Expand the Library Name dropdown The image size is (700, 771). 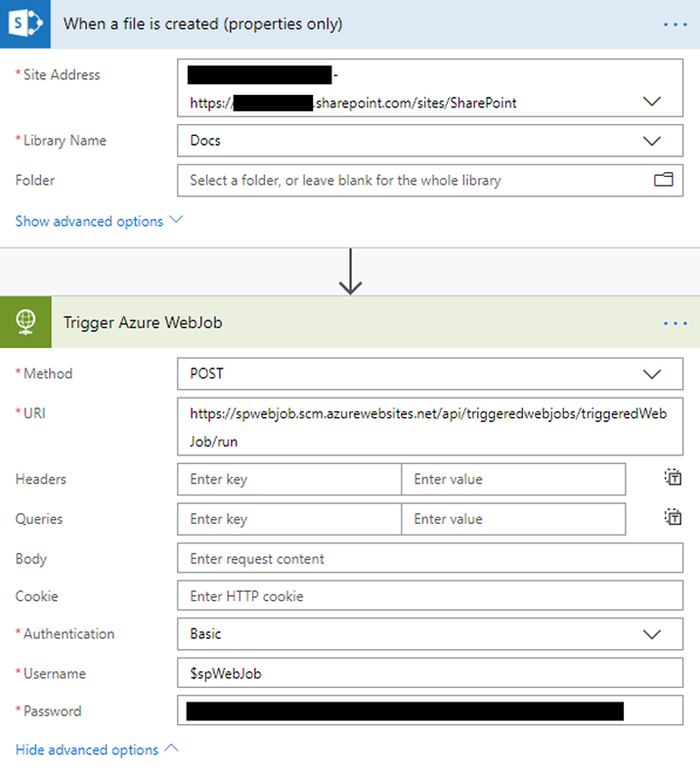click(x=652, y=141)
